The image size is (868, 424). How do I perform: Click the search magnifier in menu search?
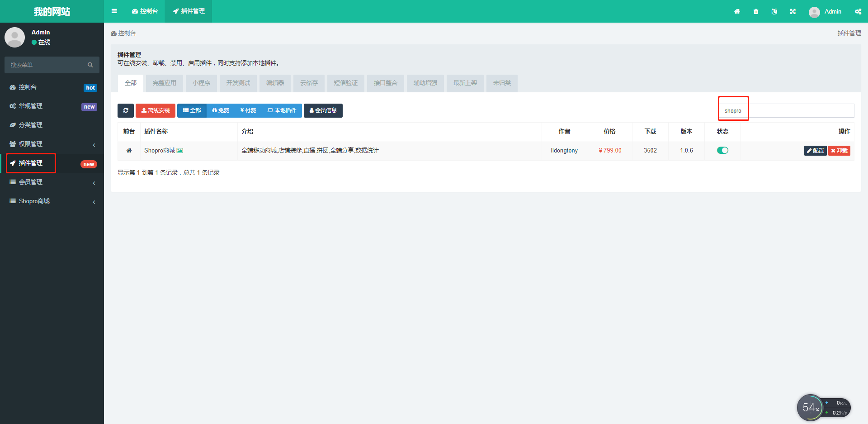click(90, 65)
